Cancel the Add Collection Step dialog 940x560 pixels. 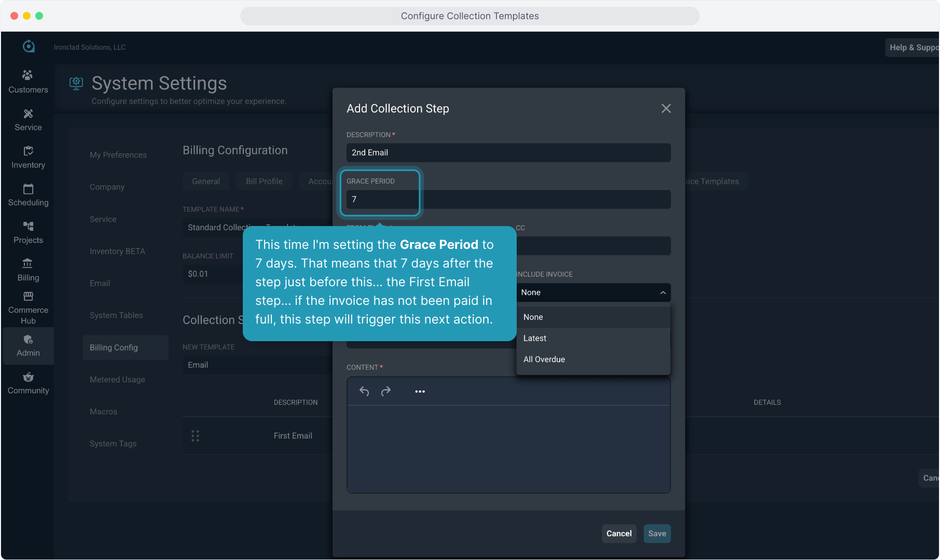point(618,534)
